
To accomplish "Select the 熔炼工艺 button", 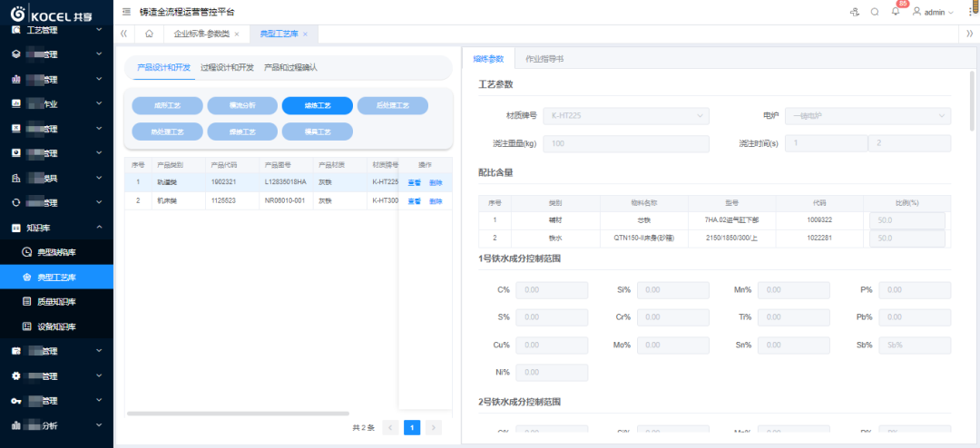I will pyautogui.click(x=318, y=105).
